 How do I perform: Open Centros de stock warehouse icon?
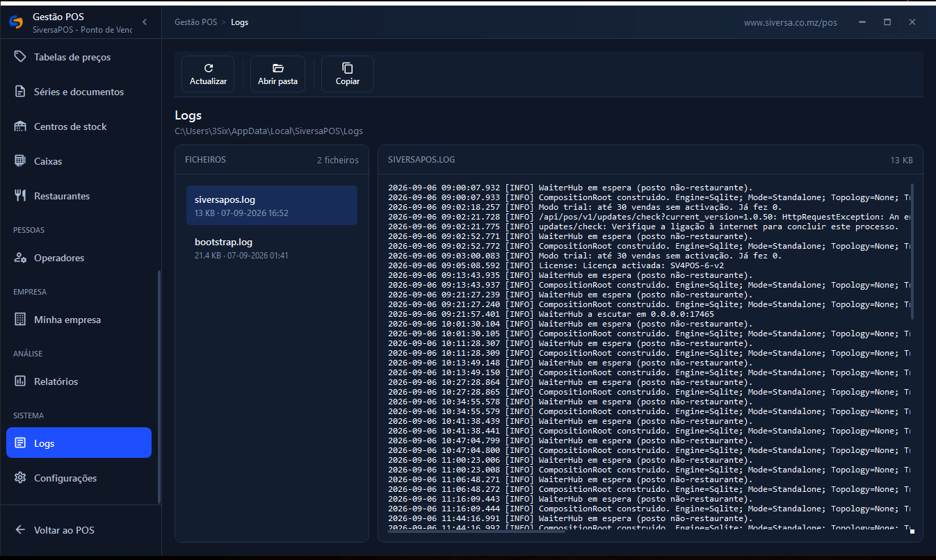pos(20,126)
